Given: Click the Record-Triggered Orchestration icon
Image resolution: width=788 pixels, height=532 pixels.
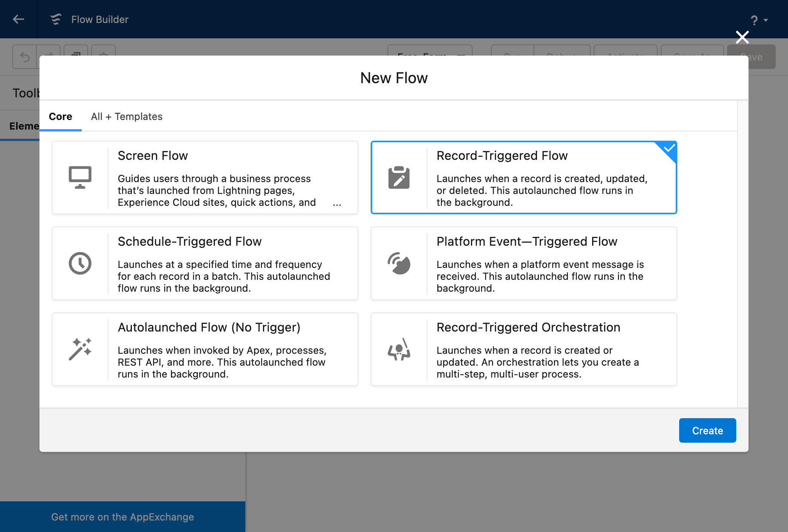Looking at the screenshot, I should coord(399,349).
